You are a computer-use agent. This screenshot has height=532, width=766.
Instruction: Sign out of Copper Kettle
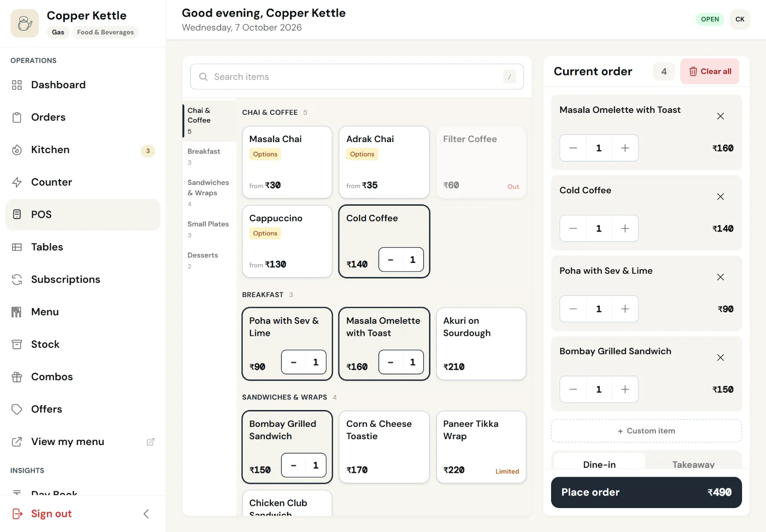[42, 514]
